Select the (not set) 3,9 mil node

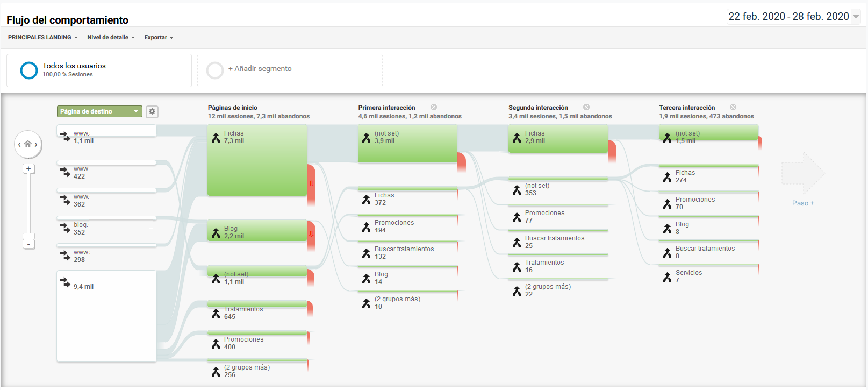[x=407, y=144]
